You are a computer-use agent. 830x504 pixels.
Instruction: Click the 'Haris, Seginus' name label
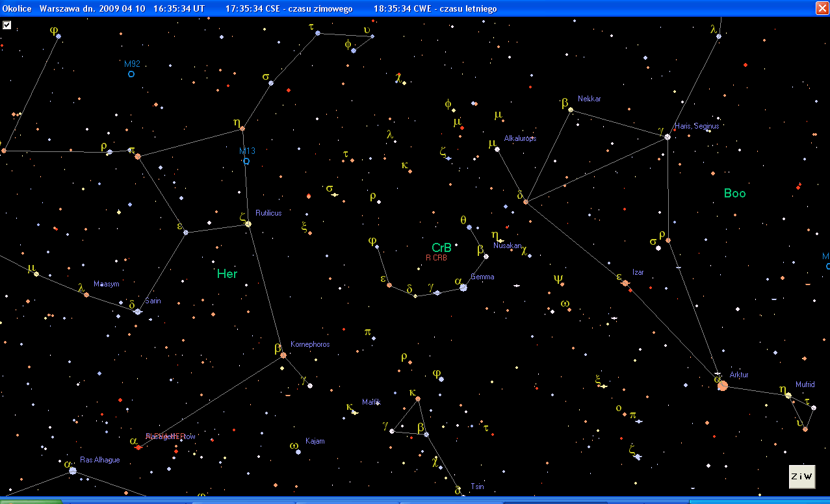[697, 126]
